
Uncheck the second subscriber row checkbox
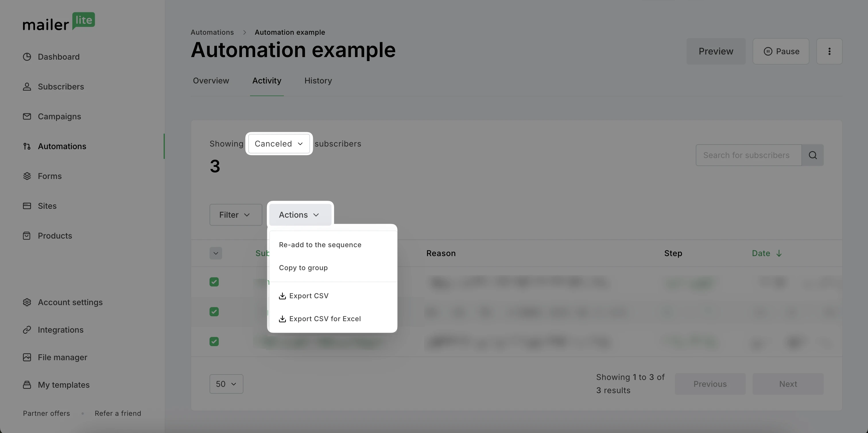coord(214,312)
